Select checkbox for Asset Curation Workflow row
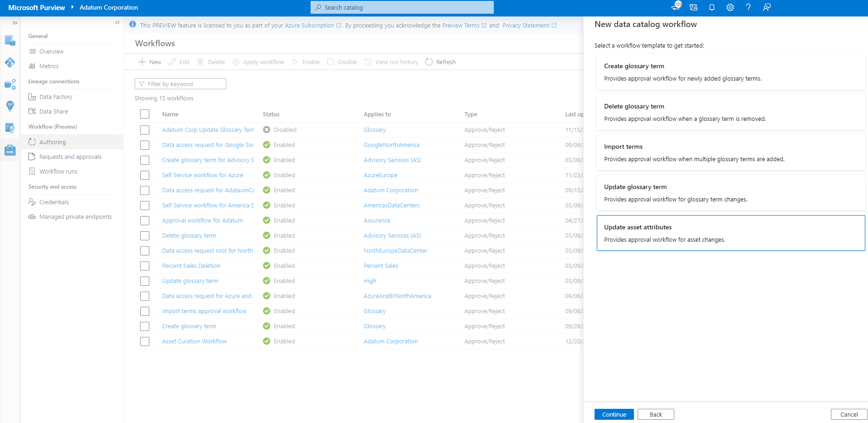The image size is (868, 423). pos(145,342)
